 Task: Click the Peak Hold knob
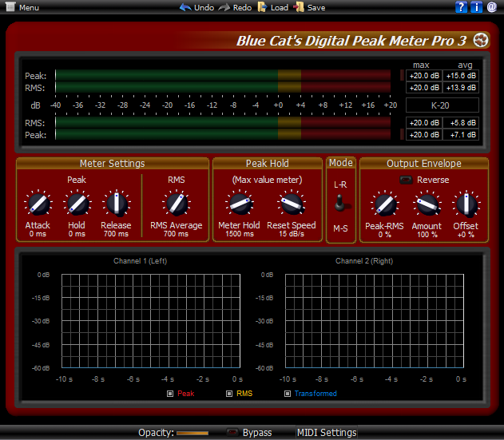coord(77,204)
